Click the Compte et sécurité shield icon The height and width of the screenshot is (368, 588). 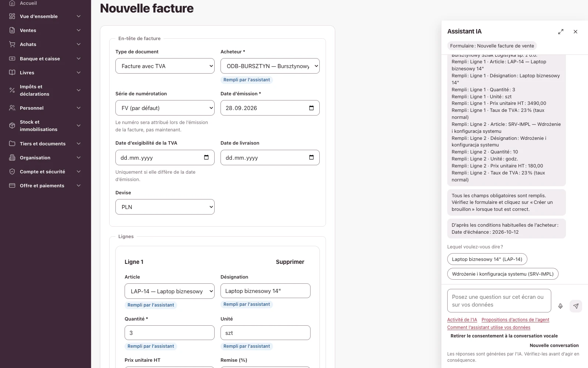point(12,171)
